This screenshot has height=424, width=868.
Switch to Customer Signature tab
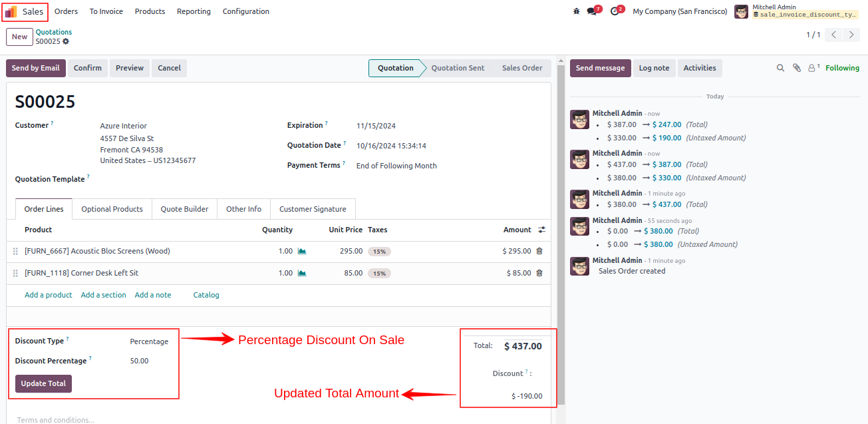313,209
